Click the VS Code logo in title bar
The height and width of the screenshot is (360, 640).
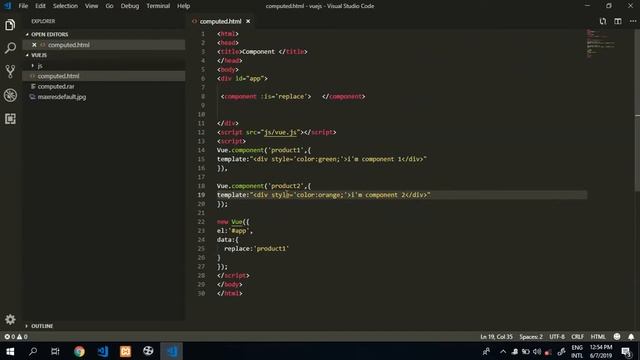pos(8,6)
